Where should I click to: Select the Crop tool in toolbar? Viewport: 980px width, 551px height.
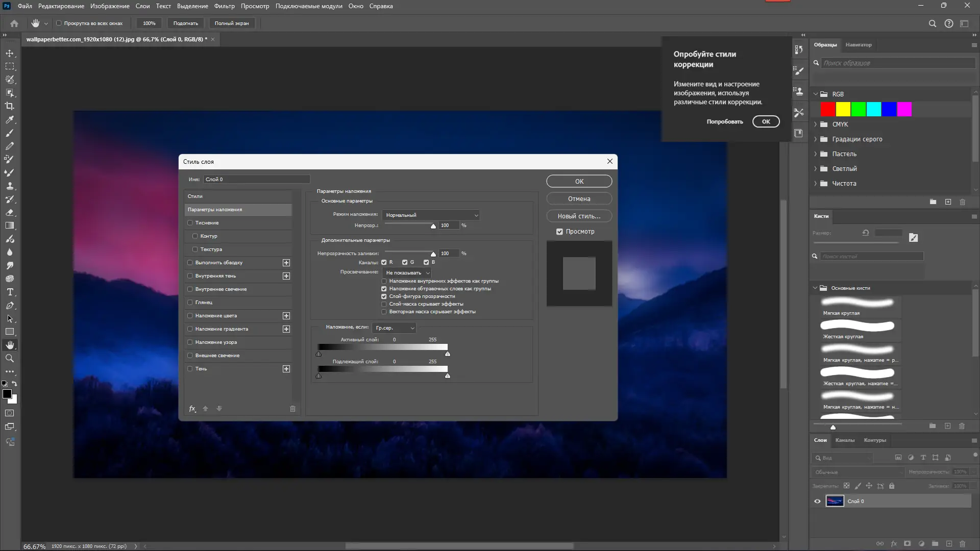click(10, 106)
